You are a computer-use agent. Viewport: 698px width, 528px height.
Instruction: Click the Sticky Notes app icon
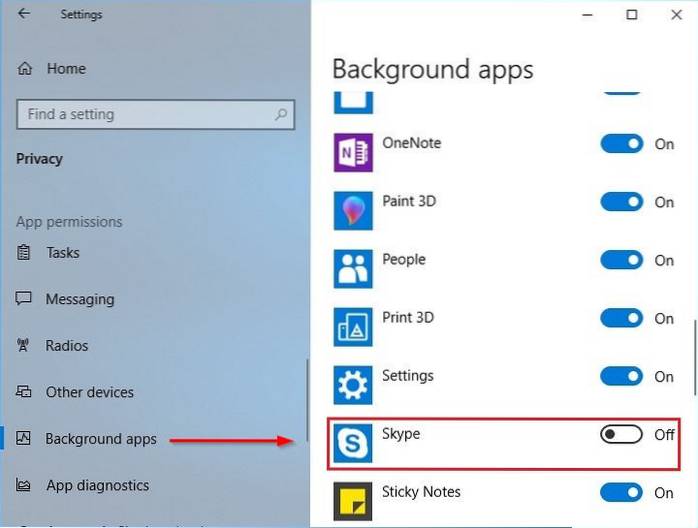(353, 502)
